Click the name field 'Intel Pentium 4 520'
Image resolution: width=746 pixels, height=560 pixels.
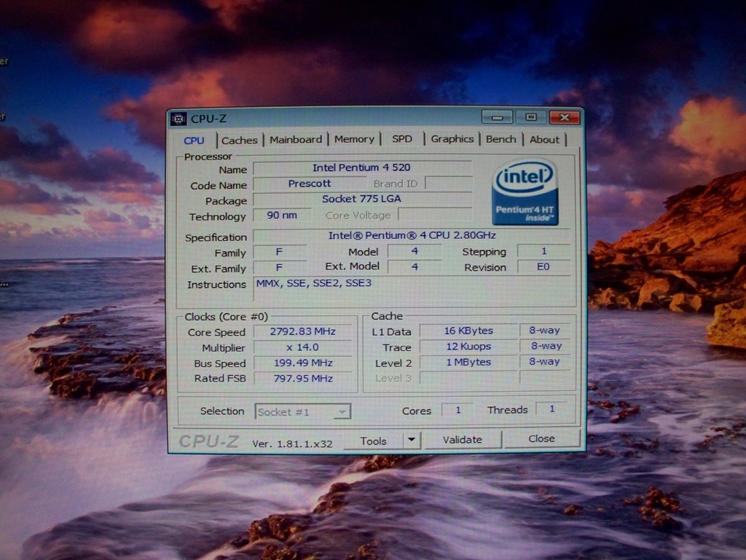[362, 167]
